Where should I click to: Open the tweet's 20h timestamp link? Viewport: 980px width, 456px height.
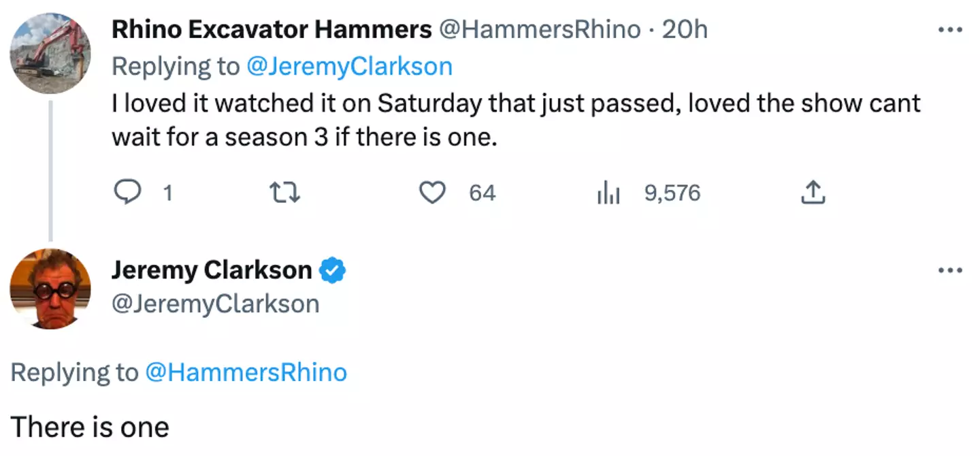point(684,29)
